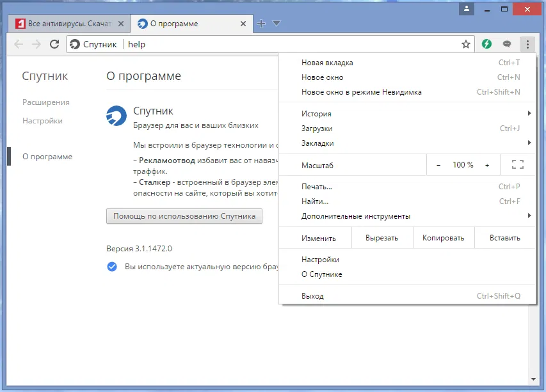Open 'Загрузки' from the menu
This screenshot has height=392, width=546.
(407, 129)
